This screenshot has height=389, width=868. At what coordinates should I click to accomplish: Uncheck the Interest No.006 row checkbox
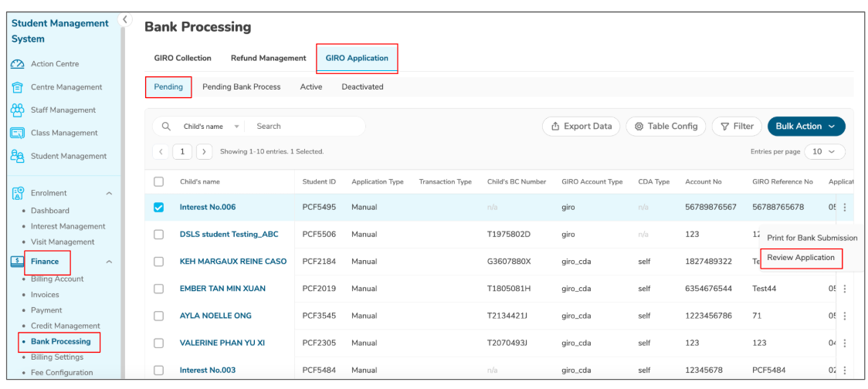pos(159,208)
